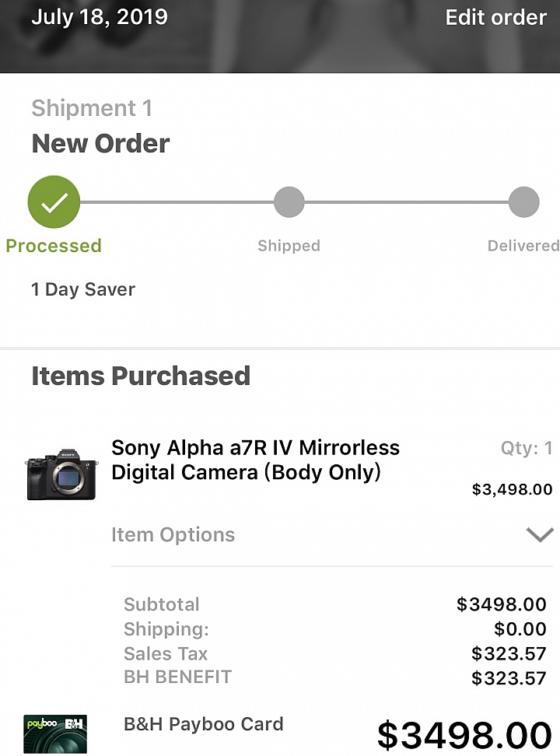The image size is (560, 756).
Task: Click the Processed status label
Action: [54, 246]
